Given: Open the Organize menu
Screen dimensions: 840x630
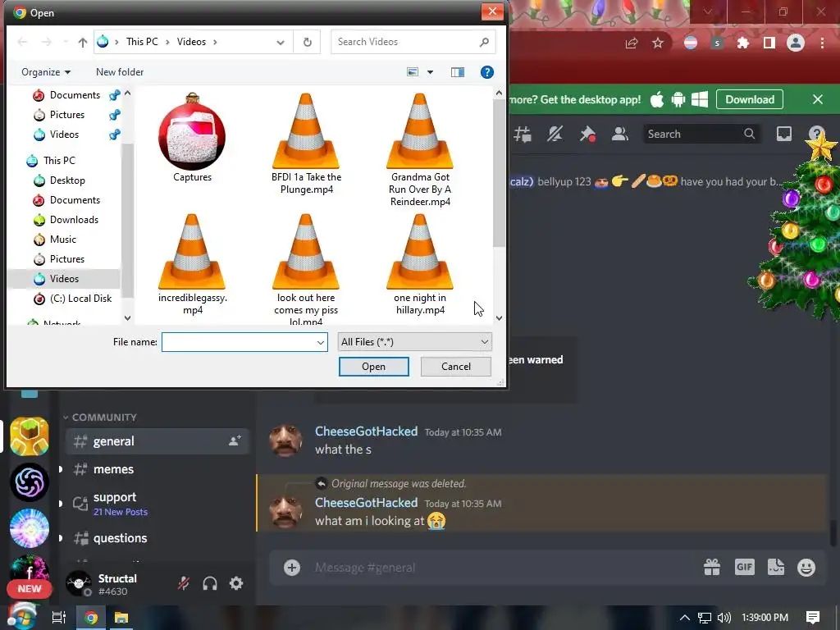Looking at the screenshot, I should coord(46,72).
